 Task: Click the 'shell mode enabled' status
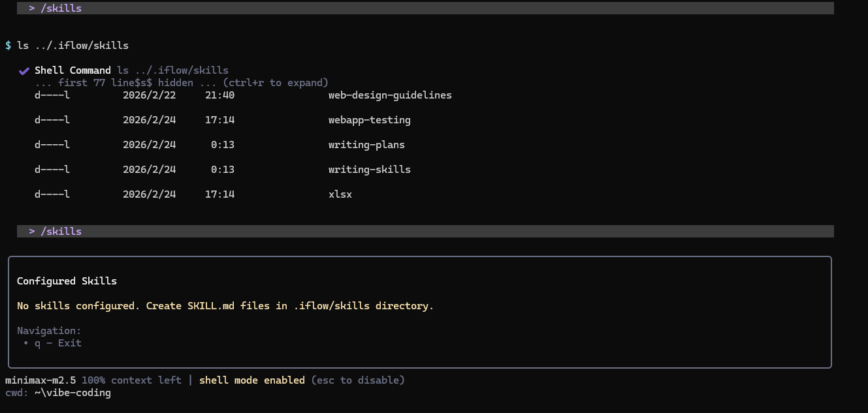252,380
